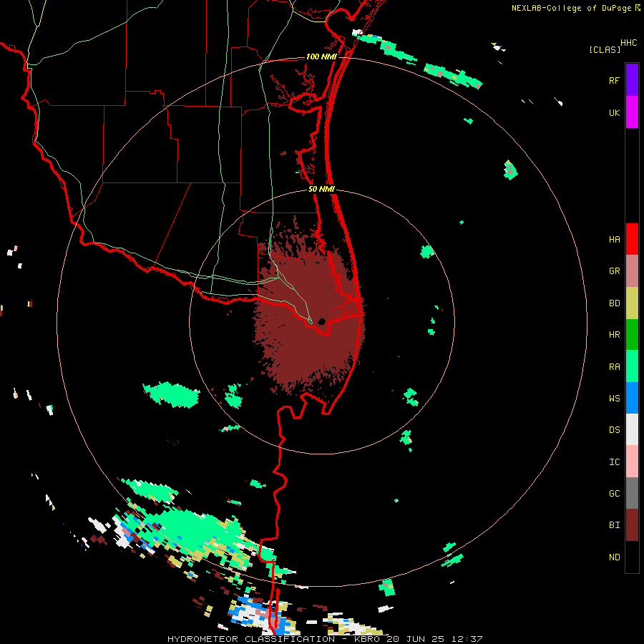Click the "WS" legend label
644x644 pixels.
coord(614,399)
